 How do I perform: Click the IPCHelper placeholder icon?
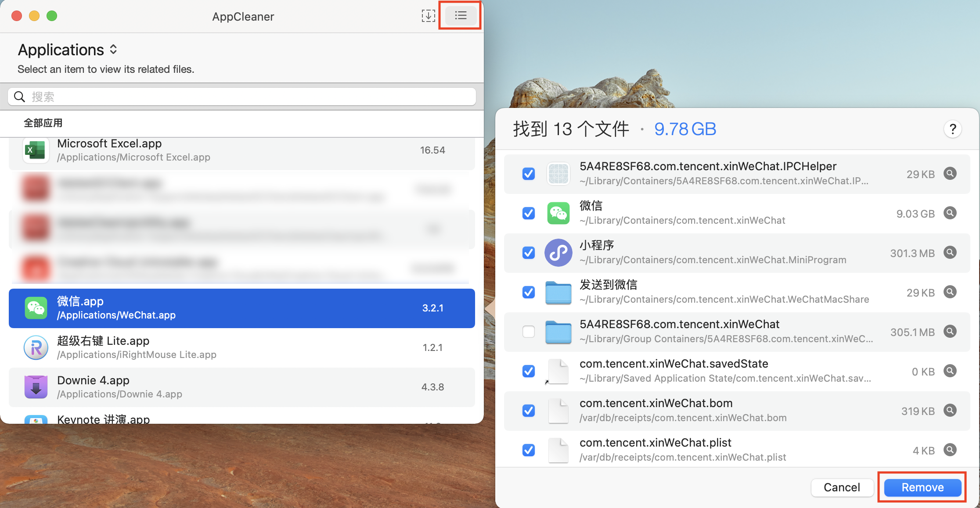[558, 174]
